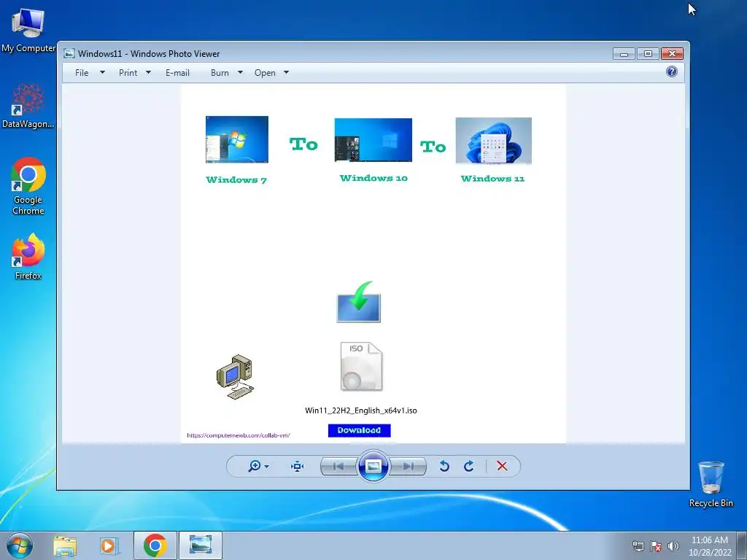Expand the zoom dropdown arrow
This screenshot has width=747, height=560.
pyautogui.click(x=267, y=466)
